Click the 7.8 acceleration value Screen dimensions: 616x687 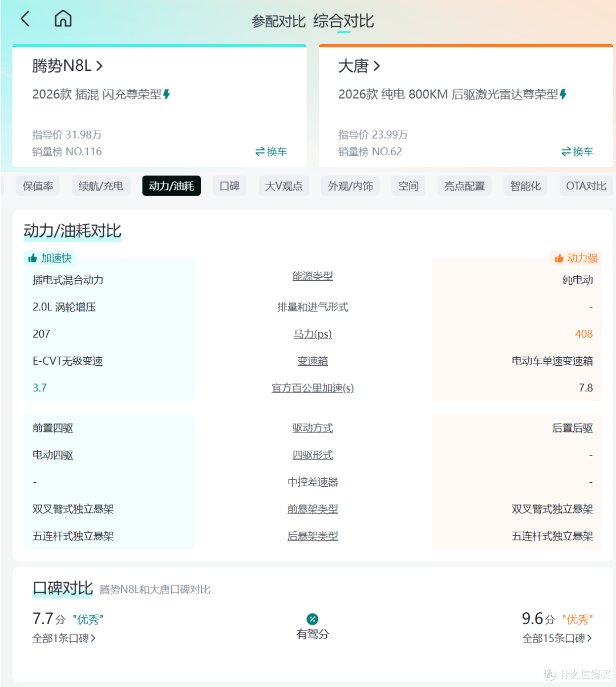586,388
